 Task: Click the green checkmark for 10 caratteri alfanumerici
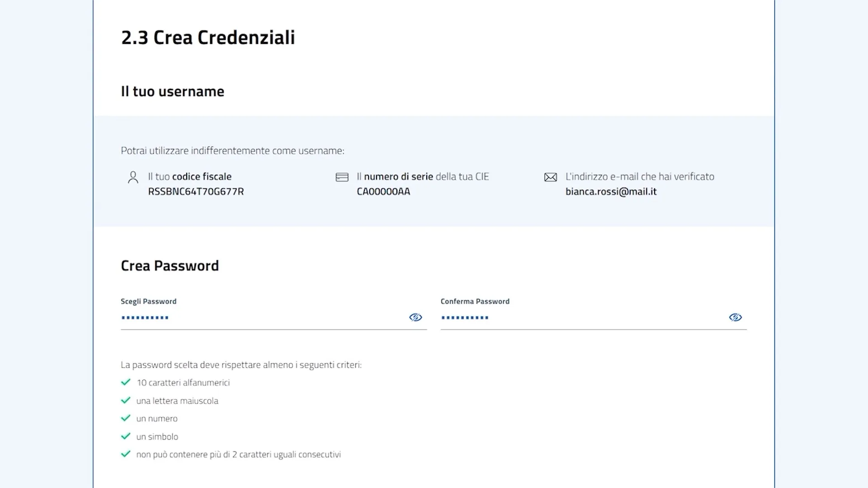(x=126, y=382)
